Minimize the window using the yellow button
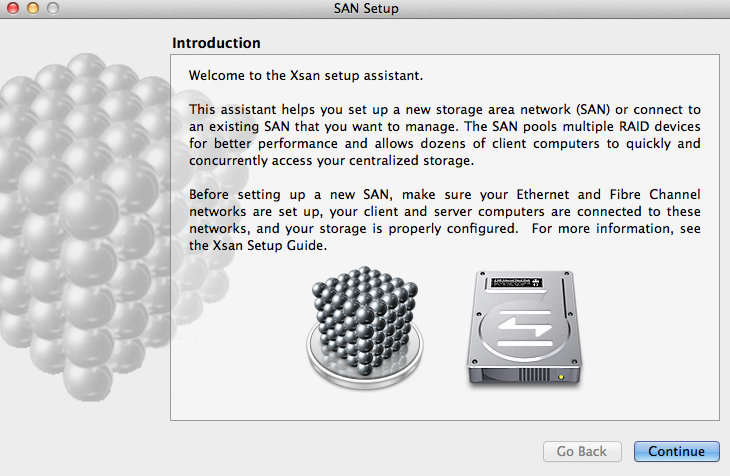This screenshot has height=476, width=730. (33, 8)
